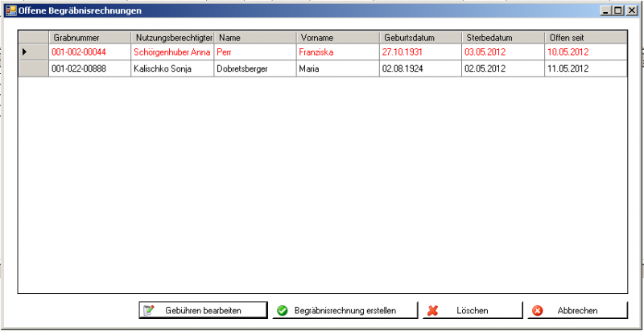Screen dimensions: 644x331
Task: Click the green checkmark icon on Begräbnisrechnung erstellen
Action: click(x=282, y=311)
